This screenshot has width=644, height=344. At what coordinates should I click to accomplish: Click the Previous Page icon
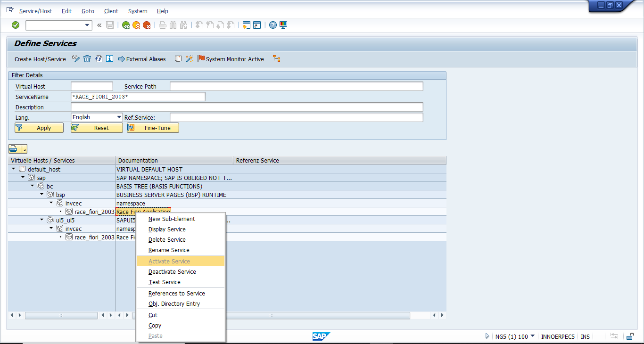(x=210, y=25)
